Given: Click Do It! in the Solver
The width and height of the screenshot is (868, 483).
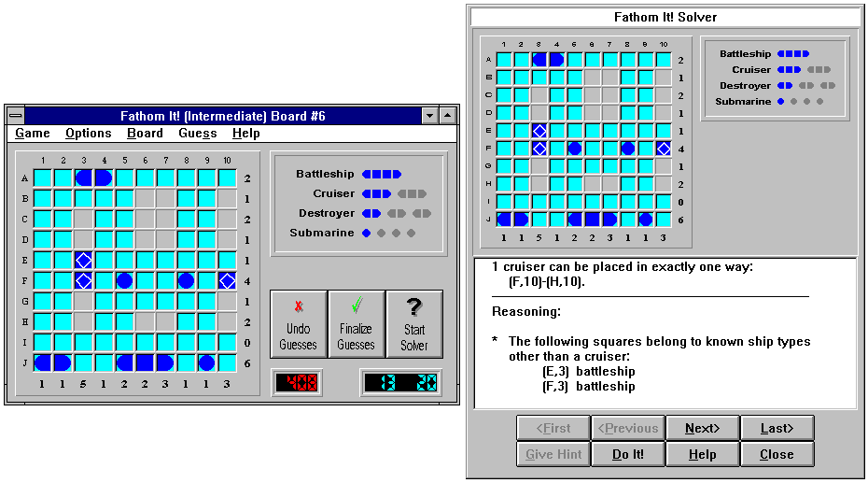Looking at the screenshot, I should [x=628, y=454].
